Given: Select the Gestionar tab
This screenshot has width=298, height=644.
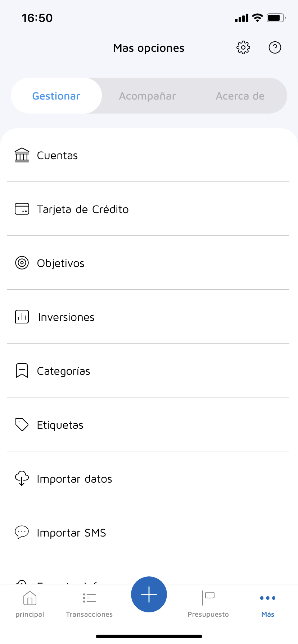Looking at the screenshot, I should [x=57, y=96].
